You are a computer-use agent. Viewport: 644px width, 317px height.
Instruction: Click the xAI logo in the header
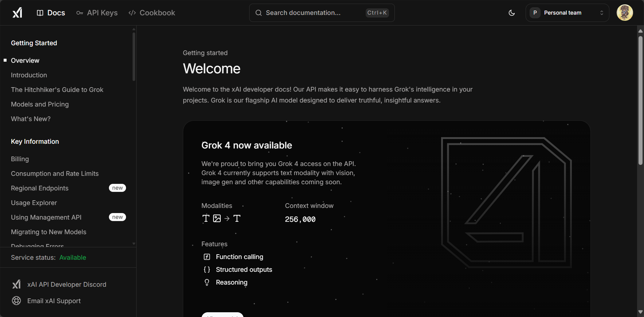17,13
